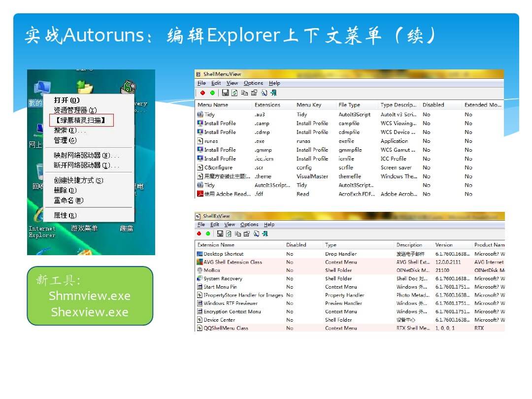This screenshot has width=532, height=399.
Task: Select the QQShellMenu Class row
Action: coord(226,328)
